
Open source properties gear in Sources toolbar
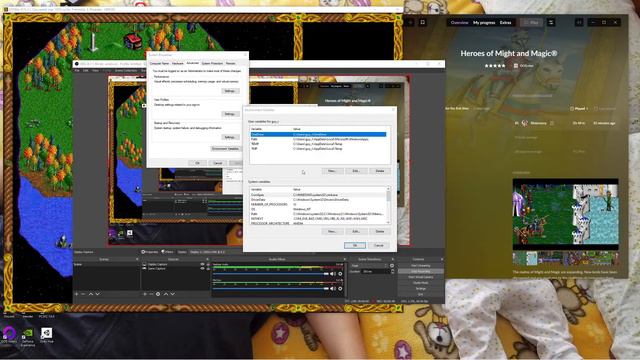[158, 294]
